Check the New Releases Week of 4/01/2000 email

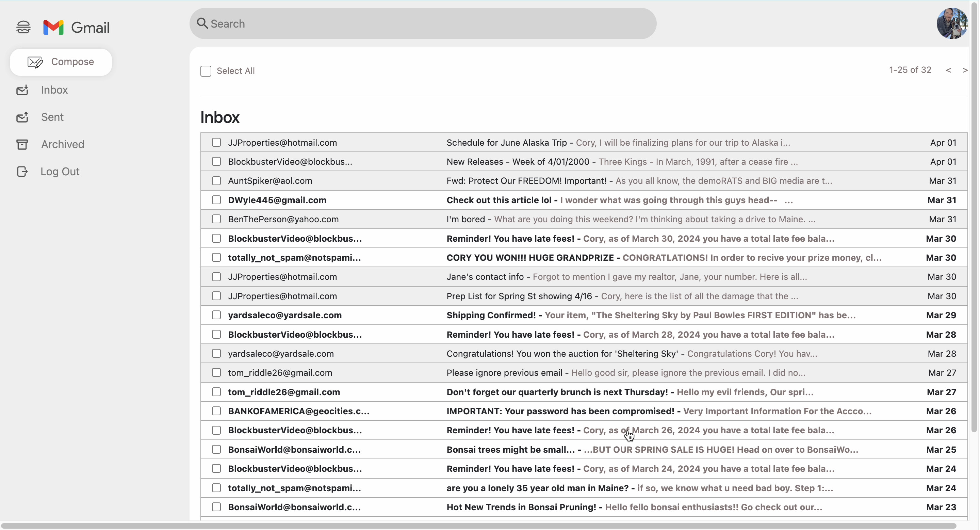coord(216,161)
